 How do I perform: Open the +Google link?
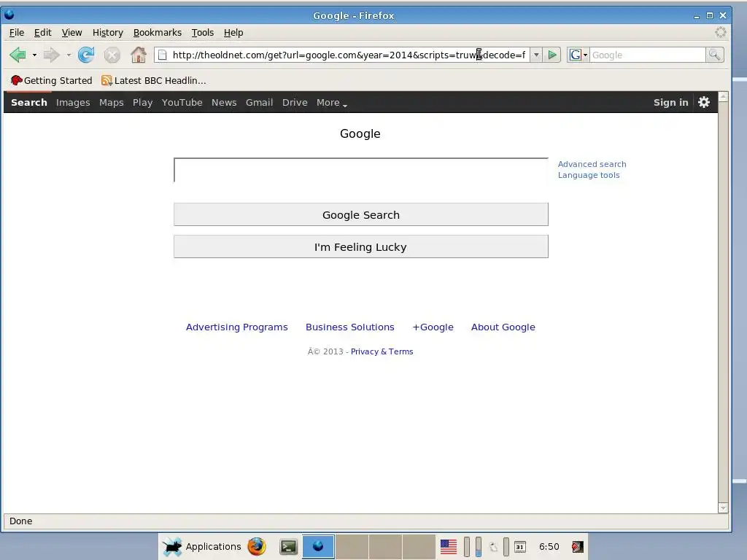coord(433,327)
